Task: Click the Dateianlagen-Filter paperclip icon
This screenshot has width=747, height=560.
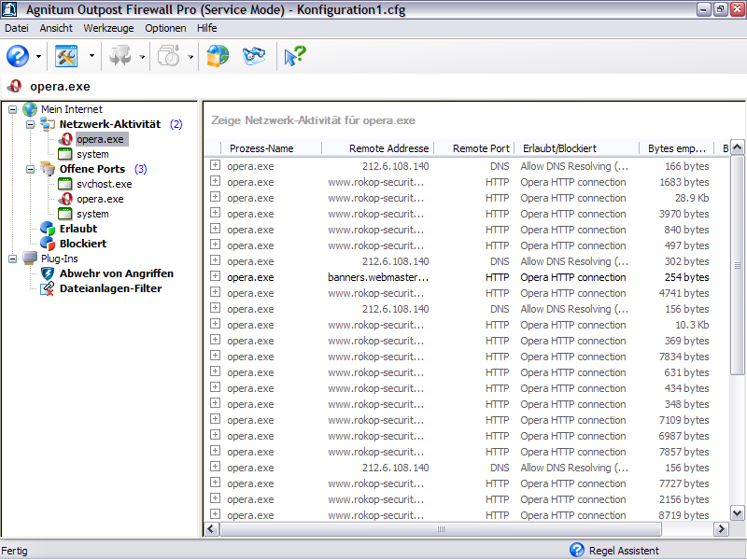Action: click(x=48, y=288)
